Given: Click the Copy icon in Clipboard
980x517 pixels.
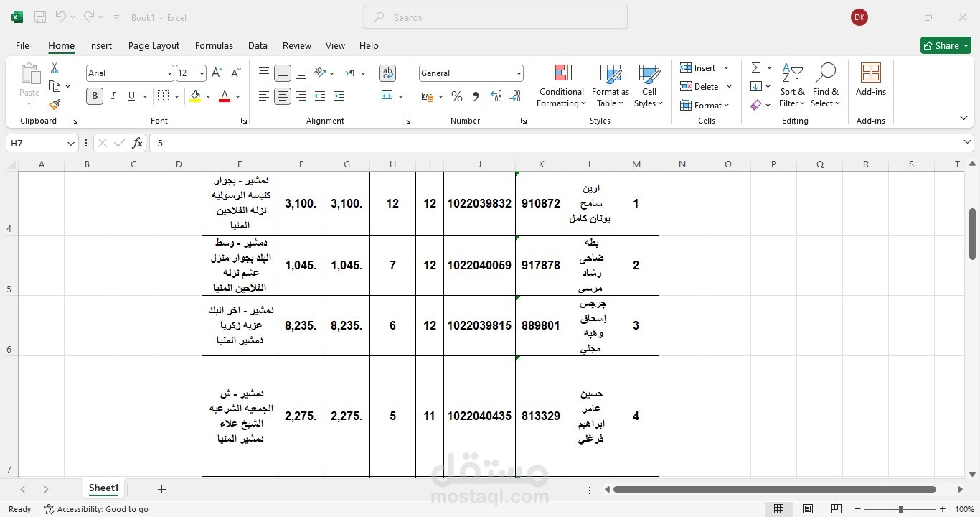Looking at the screenshot, I should 55,86.
